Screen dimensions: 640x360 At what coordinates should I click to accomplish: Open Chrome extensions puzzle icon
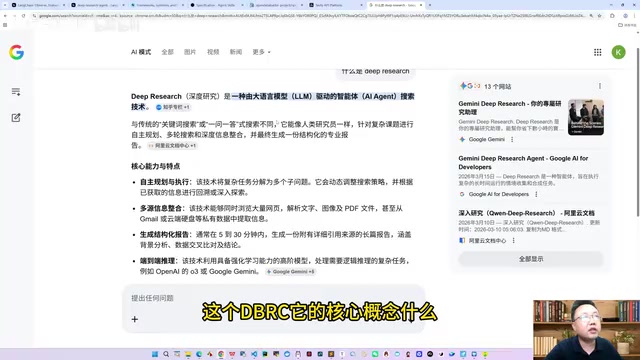[x=612, y=16]
